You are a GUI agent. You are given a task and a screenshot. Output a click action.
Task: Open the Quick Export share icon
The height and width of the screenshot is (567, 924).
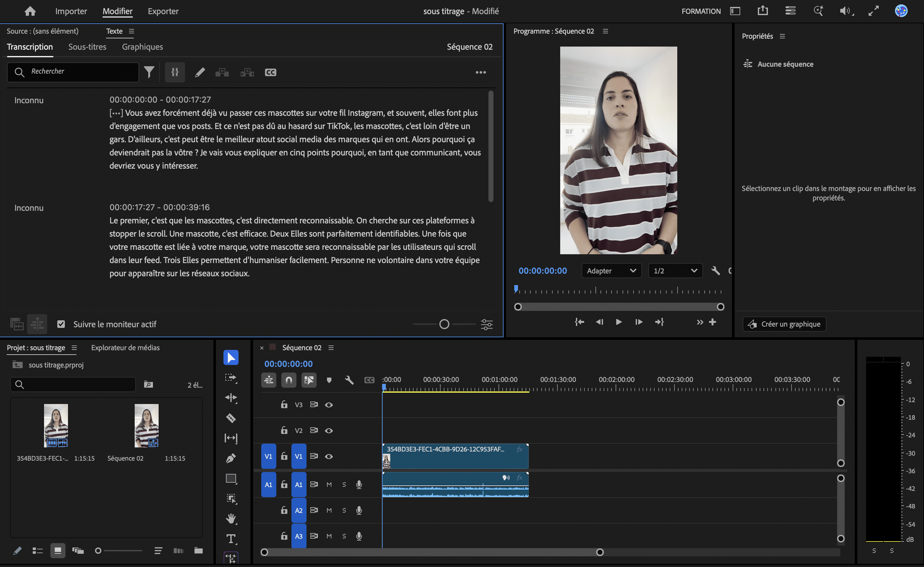(x=762, y=11)
